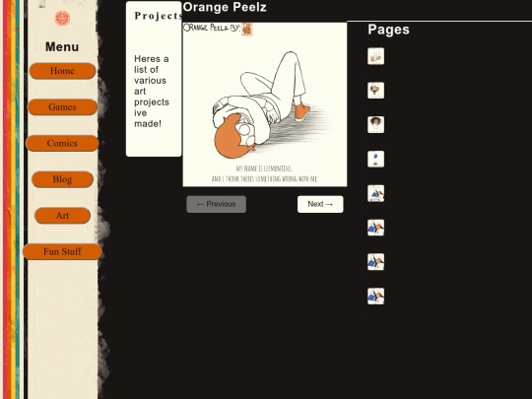
Task: Click the Orange Peelz comic page image
Action: (x=265, y=104)
